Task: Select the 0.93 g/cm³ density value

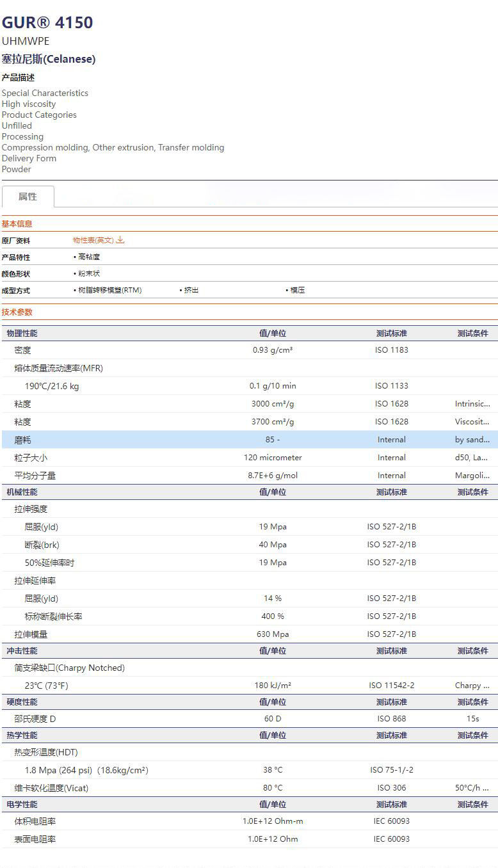Action: tap(273, 350)
